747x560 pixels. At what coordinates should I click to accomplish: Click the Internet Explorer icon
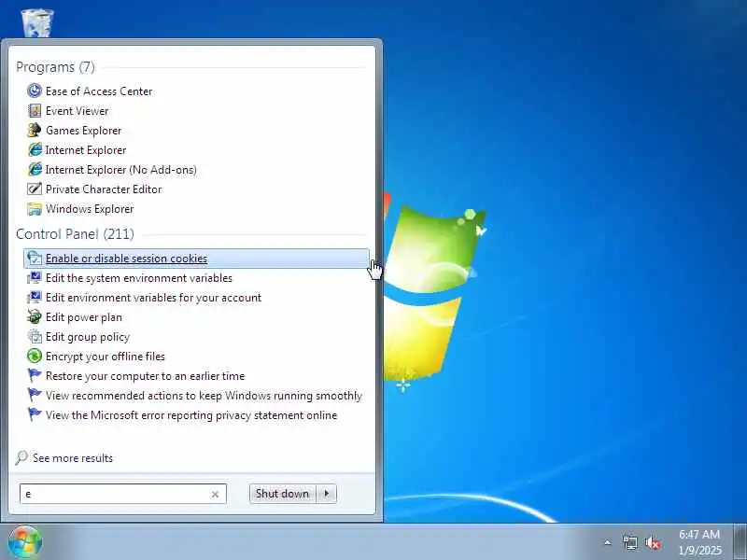35,149
